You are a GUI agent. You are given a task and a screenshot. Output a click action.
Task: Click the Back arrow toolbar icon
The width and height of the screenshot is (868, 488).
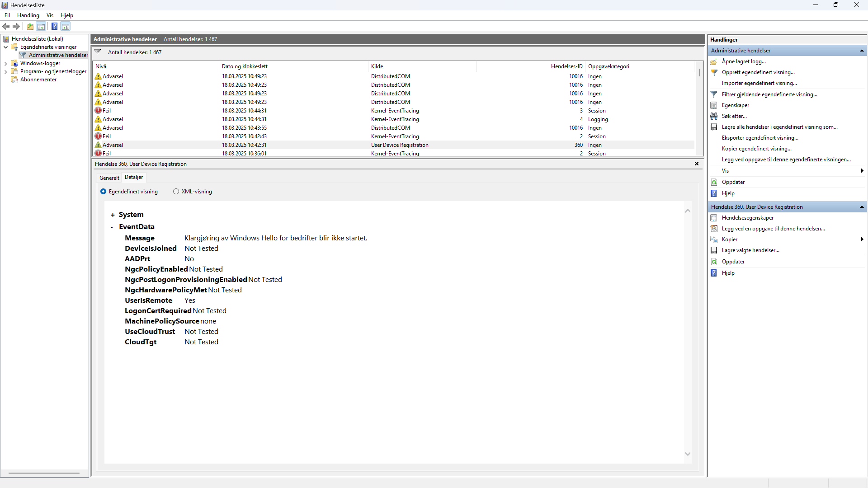pos(6,26)
